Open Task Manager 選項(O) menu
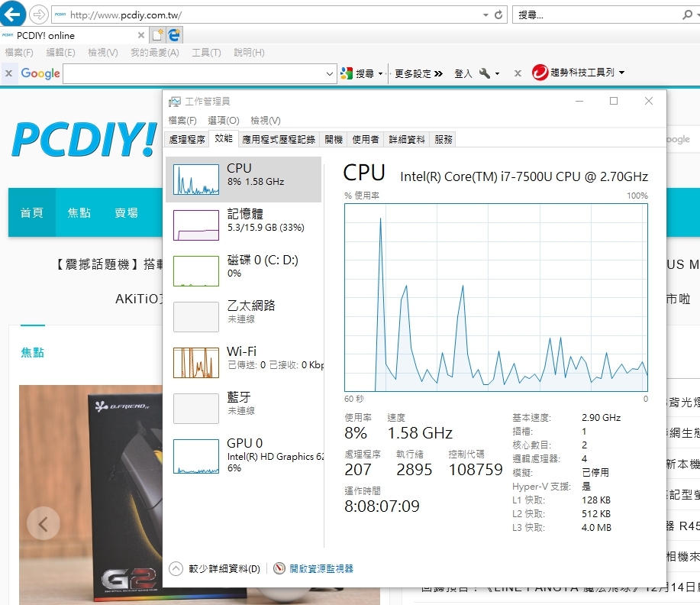The image size is (700, 605). 224,120
